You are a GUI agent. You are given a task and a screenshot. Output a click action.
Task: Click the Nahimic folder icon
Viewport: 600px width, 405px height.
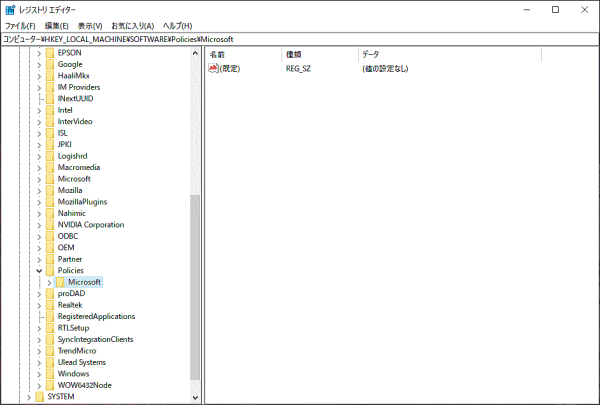pyautogui.click(x=50, y=213)
